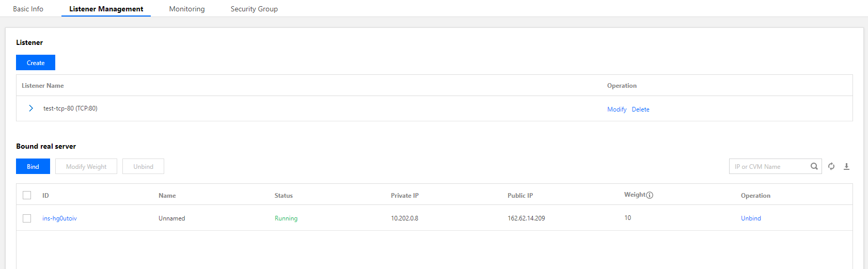Download the bound server list
Image resolution: width=868 pixels, height=269 pixels.
pyautogui.click(x=846, y=166)
